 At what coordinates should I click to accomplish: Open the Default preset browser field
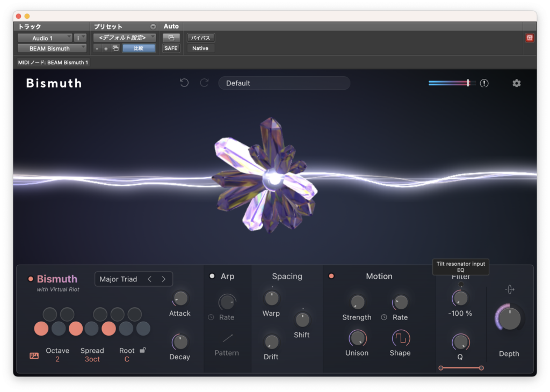pyautogui.click(x=284, y=83)
